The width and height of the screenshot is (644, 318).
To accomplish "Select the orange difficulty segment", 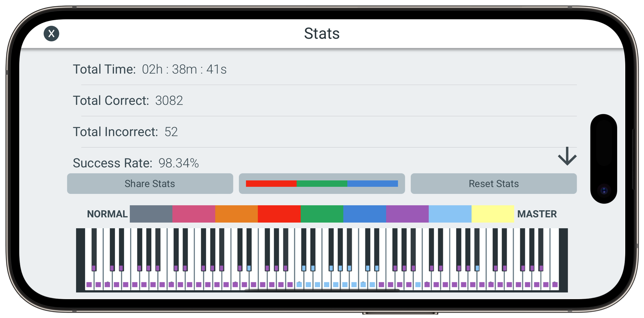I will [x=236, y=214].
